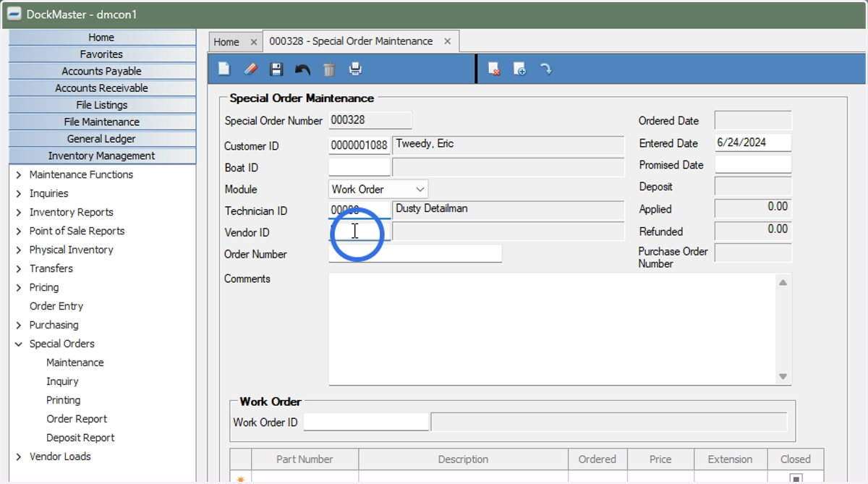
Task: Click the Delete trash can icon
Action: (329, 69)
